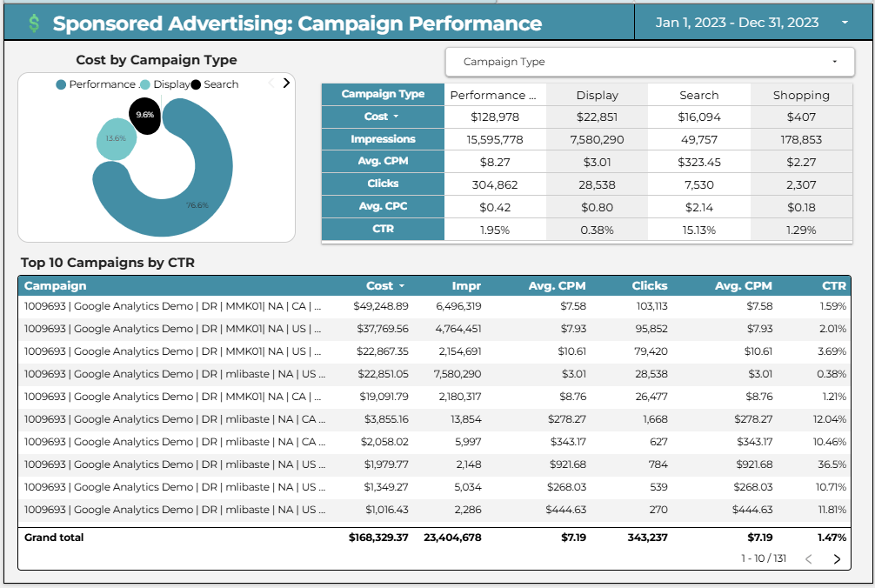
Task: Click the Impr column header
Action: [x=466, y=285]
